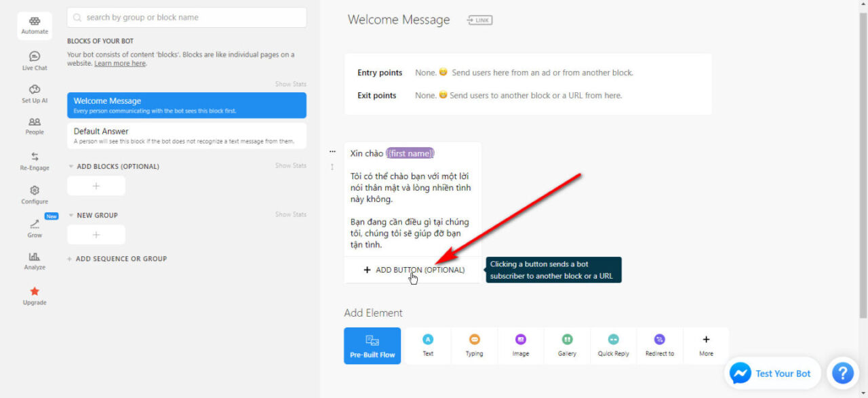Add a Typing element
The width and height of the screenshot is (868, 398).
pos(474,345)
